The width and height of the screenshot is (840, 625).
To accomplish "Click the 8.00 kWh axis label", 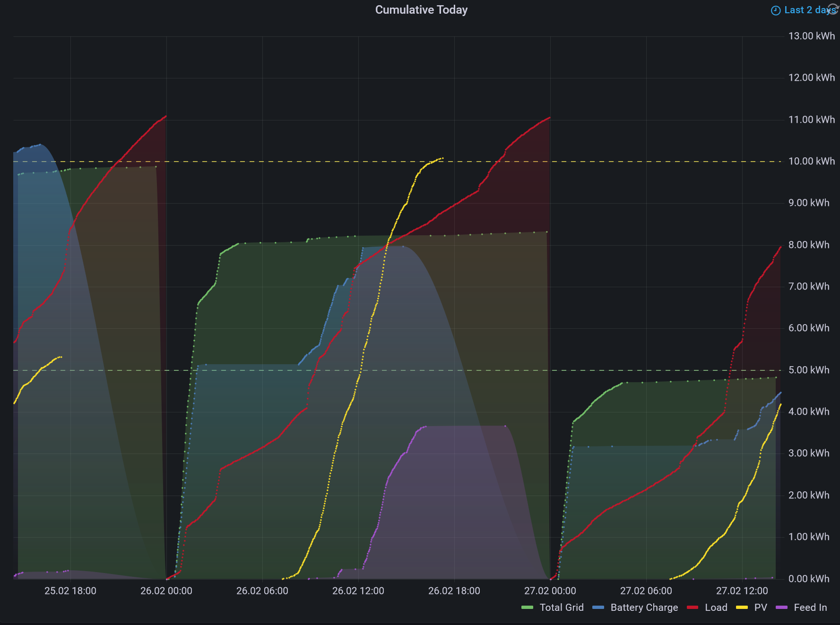I will point(808,245).
